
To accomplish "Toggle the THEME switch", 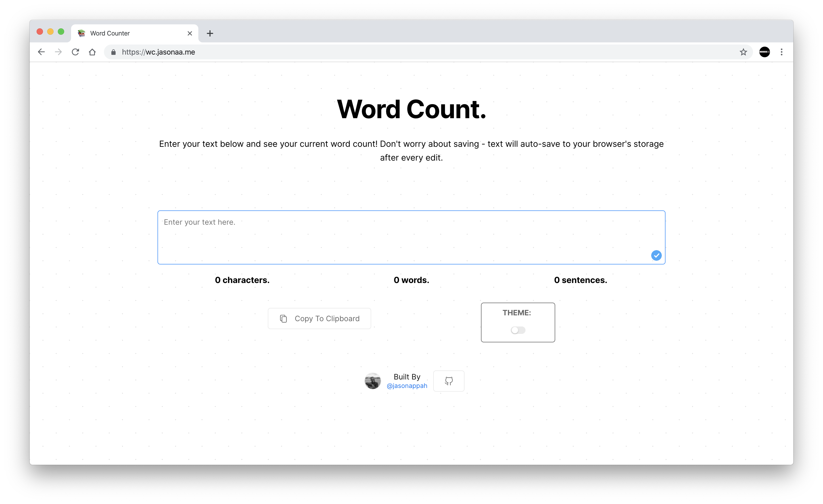I will [x=518, y=330].
